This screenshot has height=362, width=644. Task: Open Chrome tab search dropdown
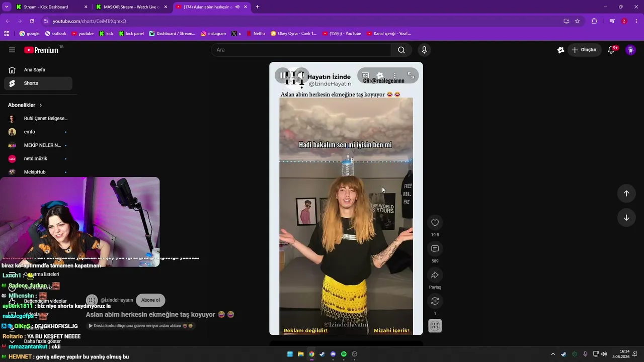[x=7, y=7]
